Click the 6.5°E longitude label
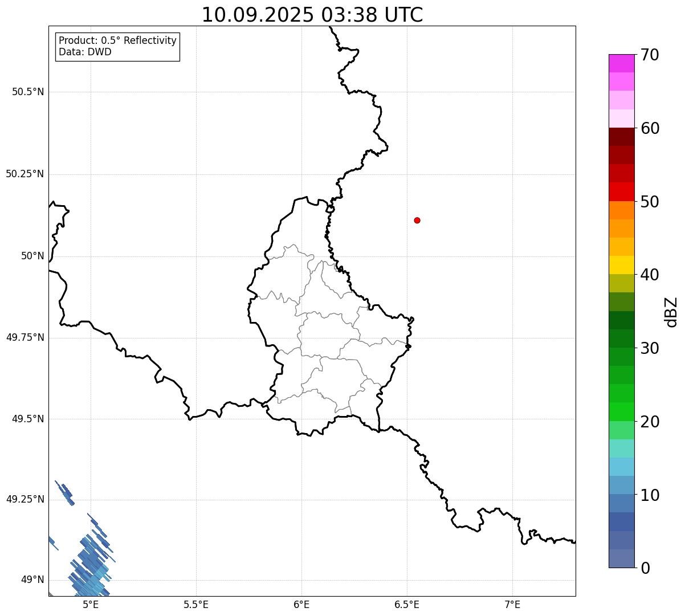 pyautogui.click(x=407, y=605)
